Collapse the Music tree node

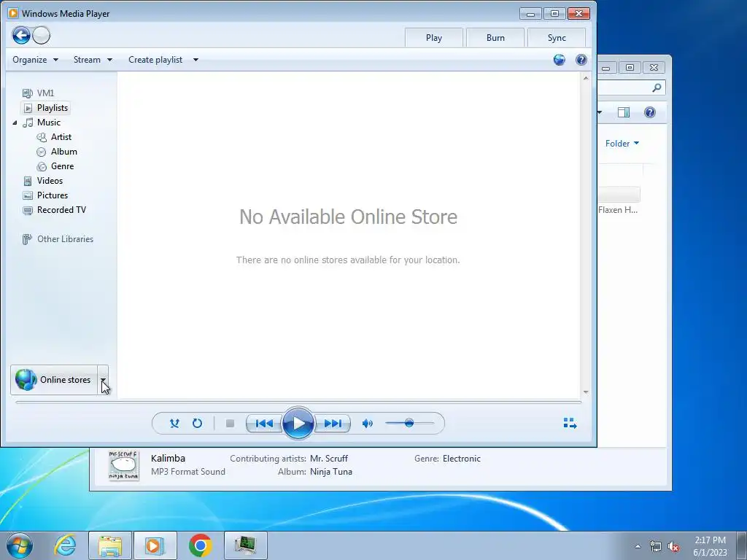(x=15, y=122)
